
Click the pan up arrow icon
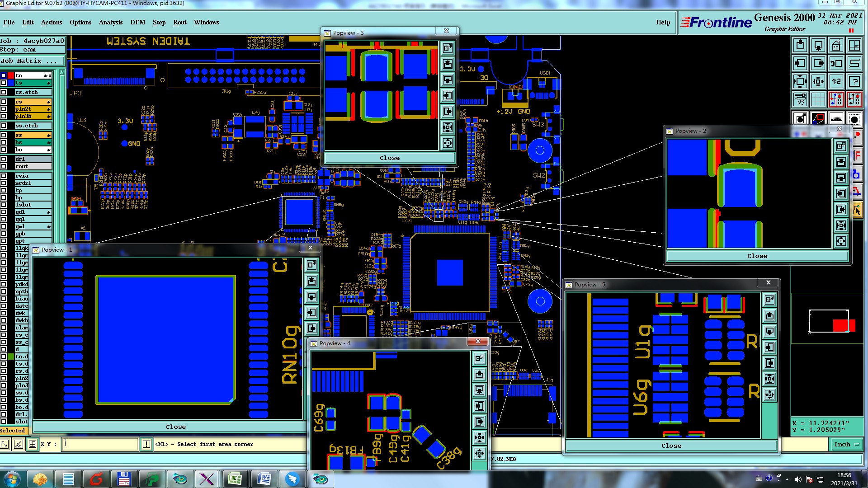click(x=800, y=45)
